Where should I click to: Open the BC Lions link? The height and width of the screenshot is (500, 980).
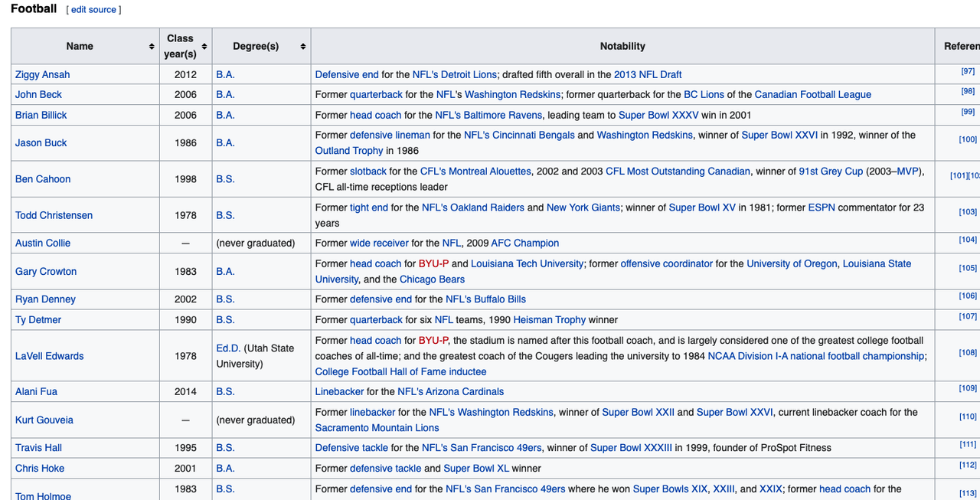(x=704, y=94)
